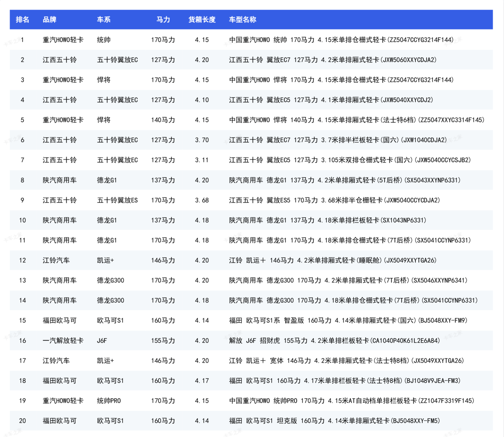
Task: Select brand 江铃汽车 in rank 12 row
Action: tap(56, 261)
